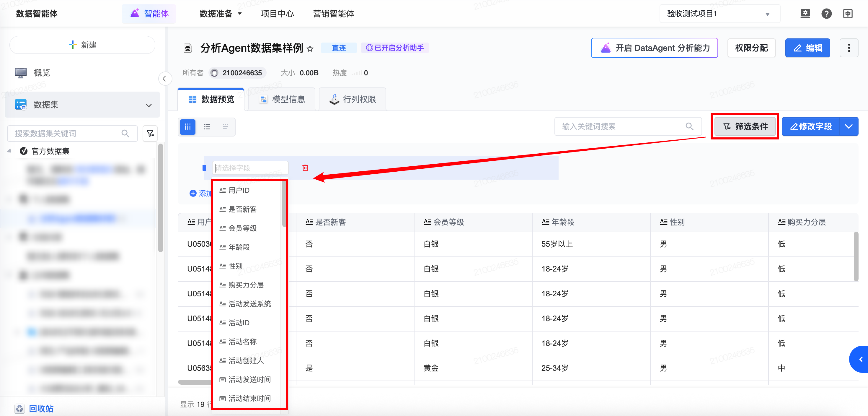The height and width of the screenshot is (416, 868).
Task: Select 会员等级 from field dropdown list
Action: click(243, 228)
